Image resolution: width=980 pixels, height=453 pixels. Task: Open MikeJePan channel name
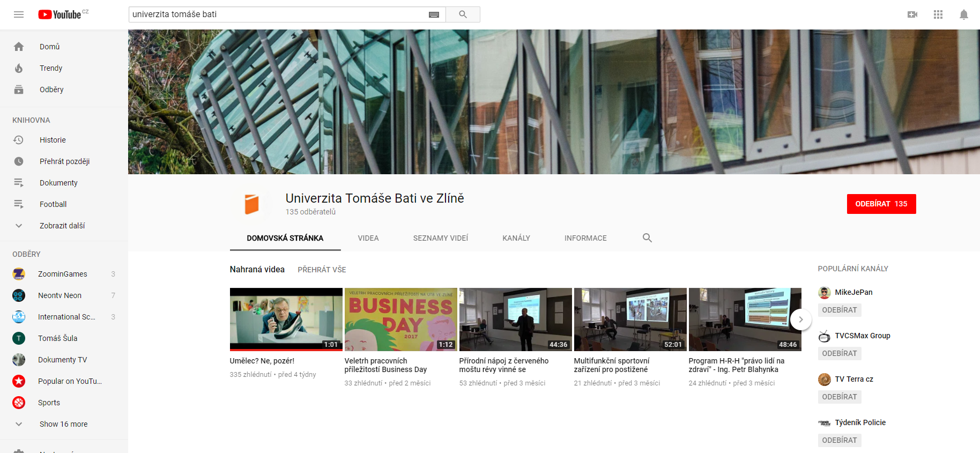(x=853, y=292)
